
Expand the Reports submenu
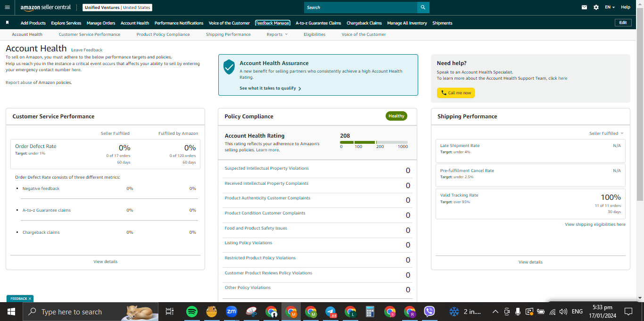pyautogui.click(x=277, y=34)
